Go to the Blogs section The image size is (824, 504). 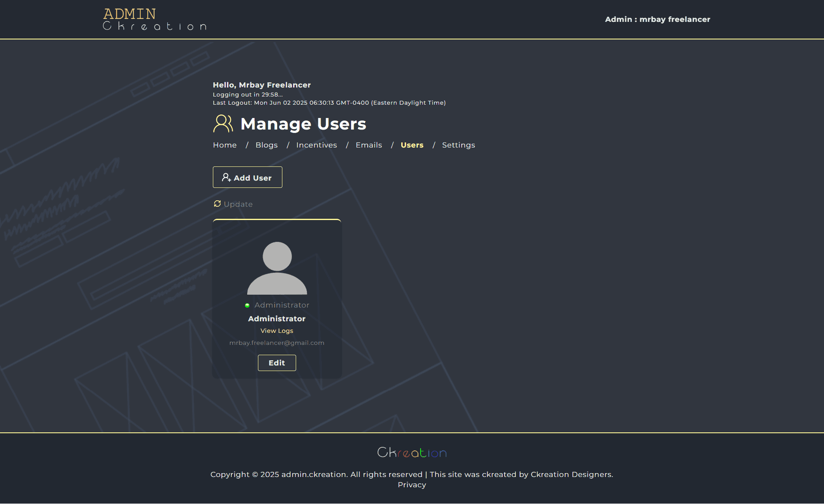point(267,145)
